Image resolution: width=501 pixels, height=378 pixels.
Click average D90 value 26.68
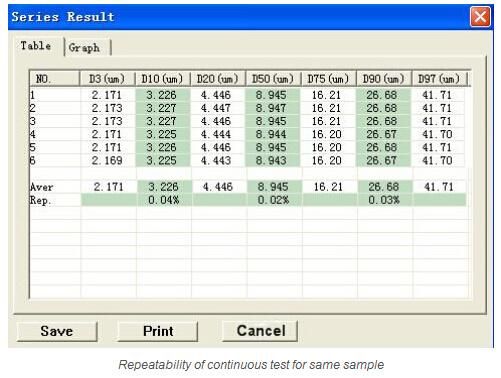point(384,187)
